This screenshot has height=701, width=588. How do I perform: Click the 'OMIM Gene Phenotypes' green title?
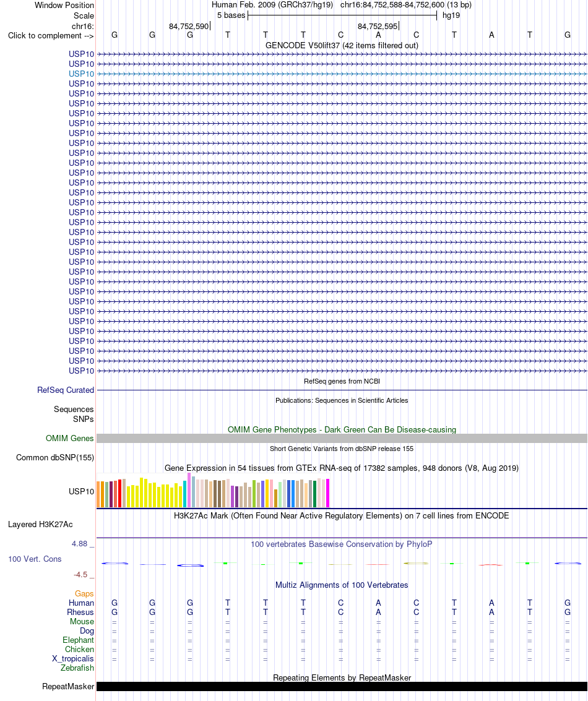pyautogui.click(x=342, y=429)
